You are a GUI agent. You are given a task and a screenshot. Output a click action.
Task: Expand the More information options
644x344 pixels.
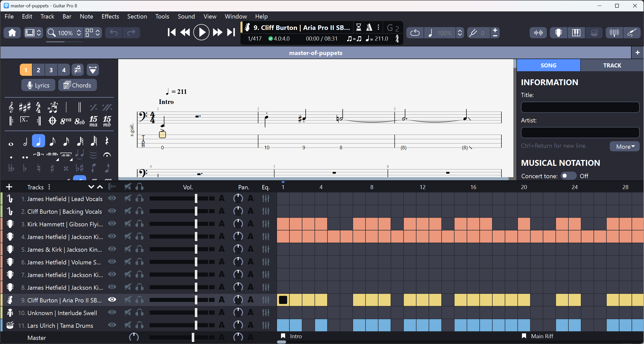pos(625,147)
